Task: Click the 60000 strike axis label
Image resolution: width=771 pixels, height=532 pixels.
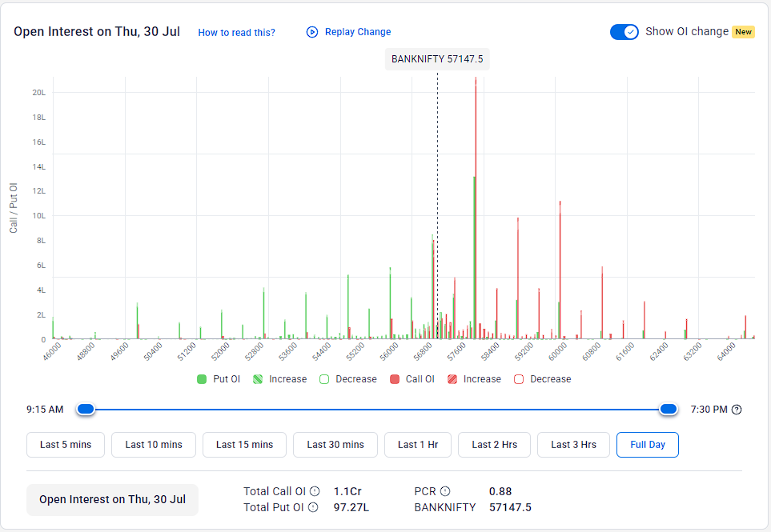Action: tap(557, 352)
